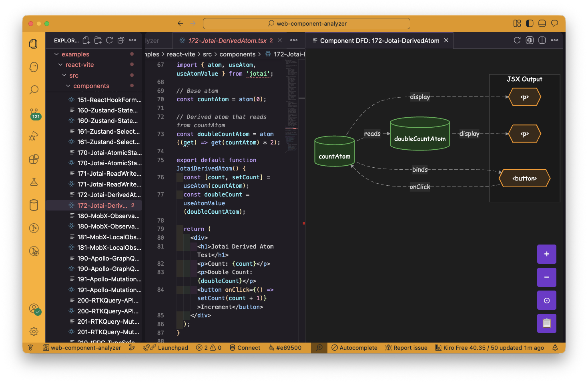The height and width of the screenshot is (383, 588).
Task: Select the Component DFD: 172-Jotai-DerivedAtom tab
Action: click(379, 40)
